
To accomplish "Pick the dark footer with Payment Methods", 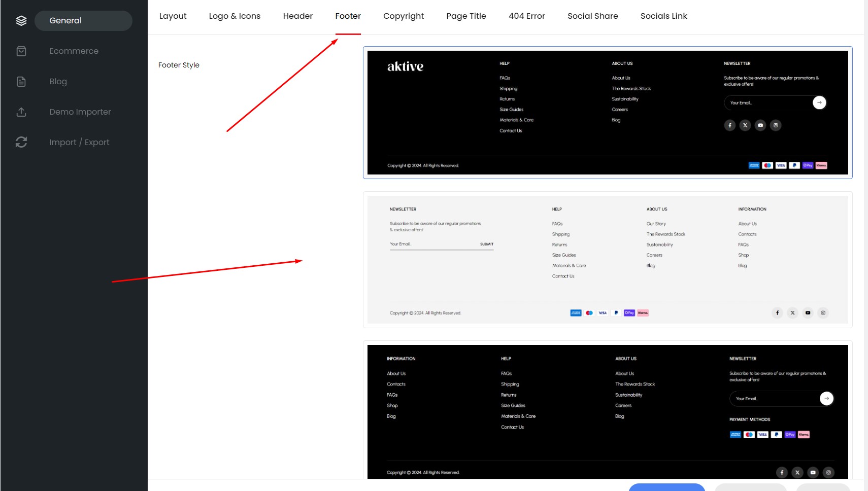I will (x=607, y=411).
